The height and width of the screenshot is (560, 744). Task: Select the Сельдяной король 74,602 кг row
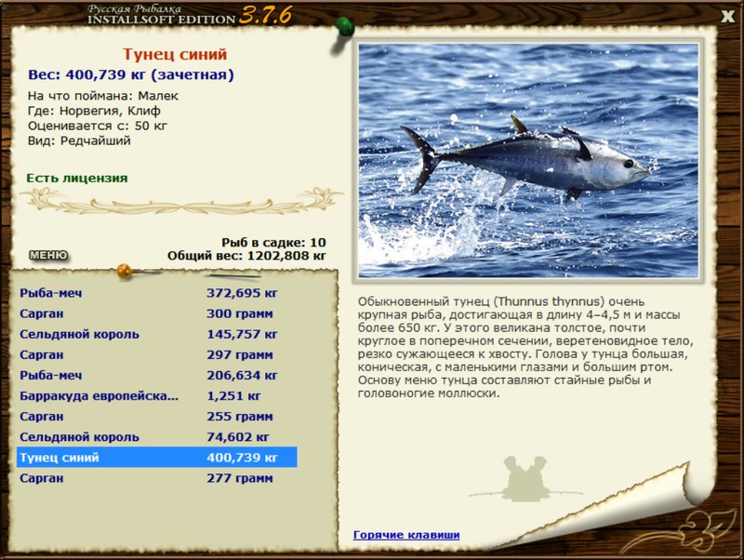(x=157, y=437)
